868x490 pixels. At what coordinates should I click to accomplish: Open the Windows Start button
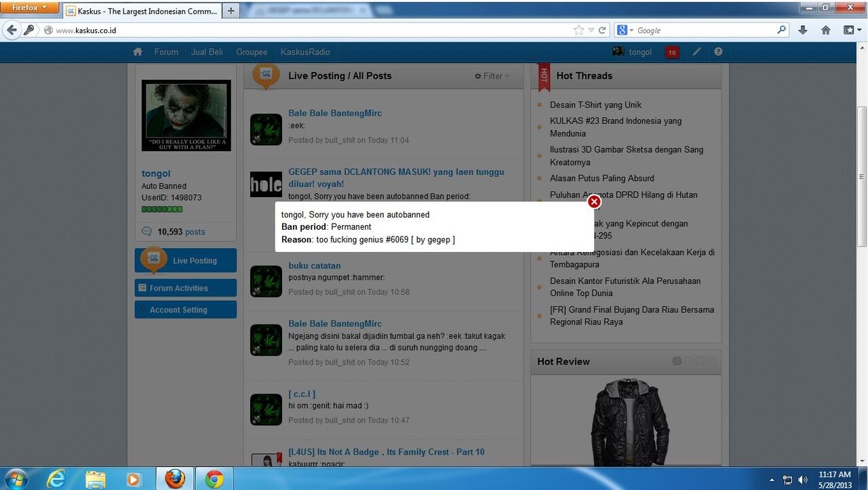point(16,478)
